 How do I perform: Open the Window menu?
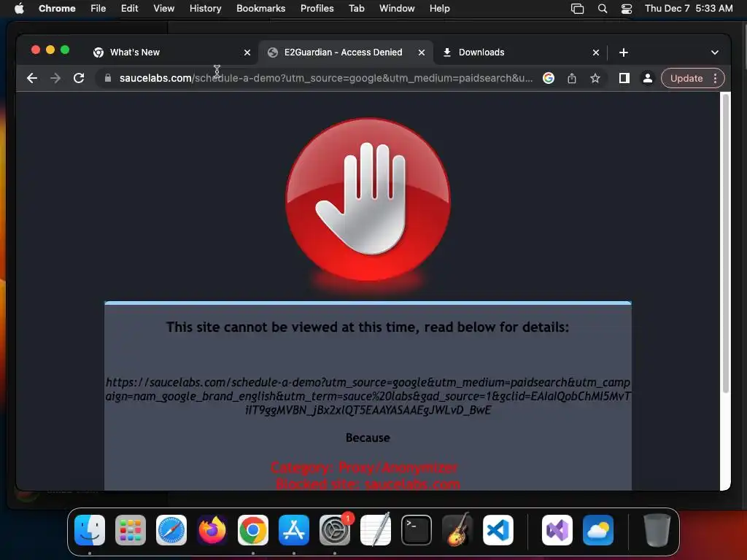pos(397,8)
